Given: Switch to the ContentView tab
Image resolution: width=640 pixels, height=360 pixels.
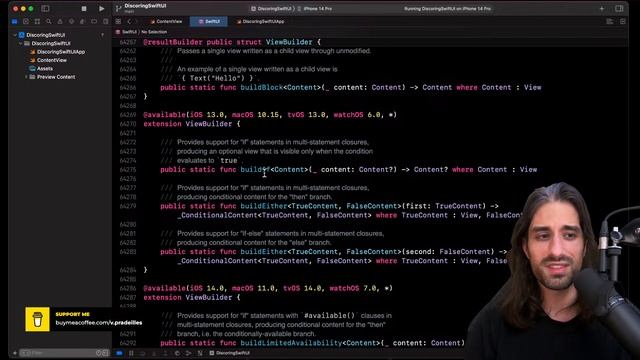Looking at the screenshot, I should tap(166, 21).
